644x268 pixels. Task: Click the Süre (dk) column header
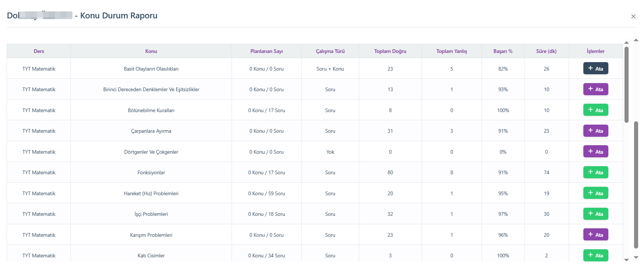[546, 51]
